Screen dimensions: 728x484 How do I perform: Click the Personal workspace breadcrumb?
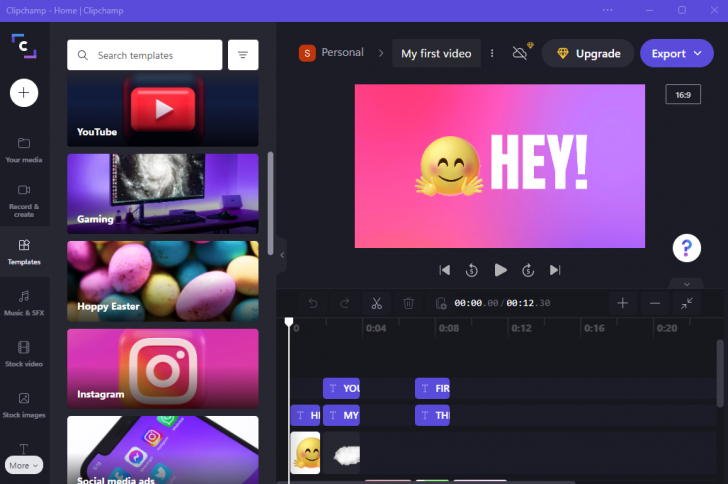click(x=343, y=52)
